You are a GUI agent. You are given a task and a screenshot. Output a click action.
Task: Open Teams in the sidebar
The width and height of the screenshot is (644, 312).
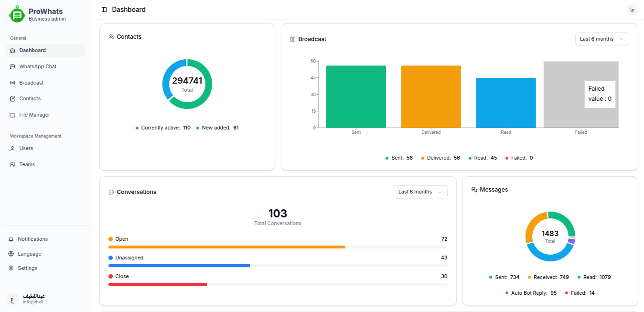pos(27,165)
